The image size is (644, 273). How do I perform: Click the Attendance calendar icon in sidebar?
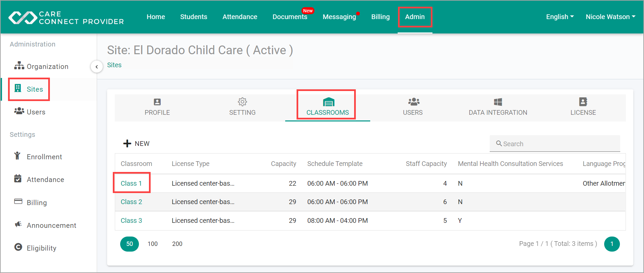tap(18, 179)
